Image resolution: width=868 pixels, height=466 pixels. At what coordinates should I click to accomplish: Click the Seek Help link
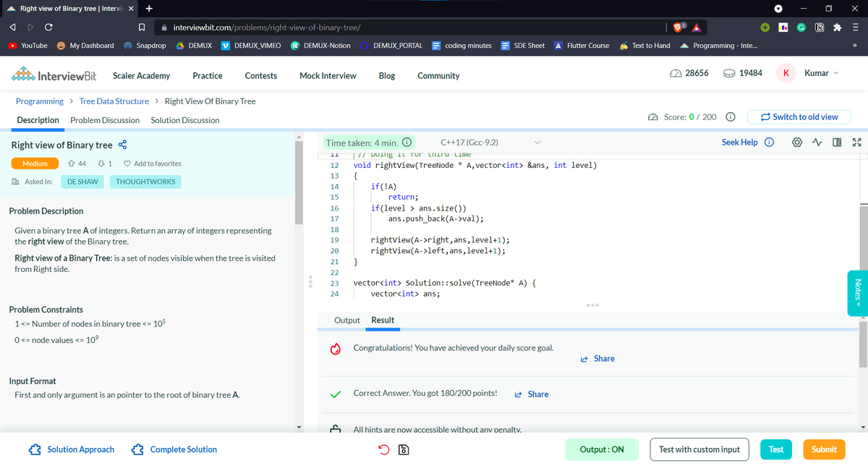pos(739,143)
